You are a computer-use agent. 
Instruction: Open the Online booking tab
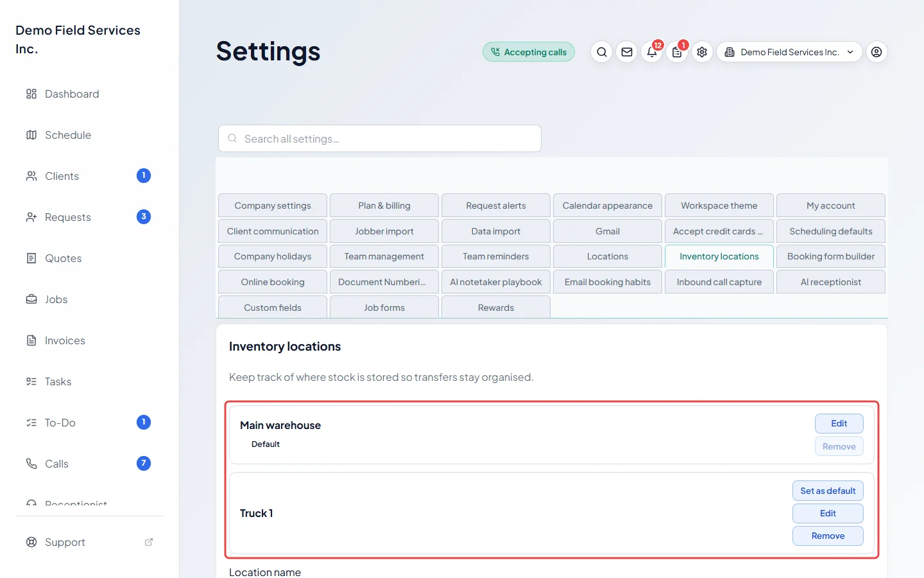pos(273,282)
